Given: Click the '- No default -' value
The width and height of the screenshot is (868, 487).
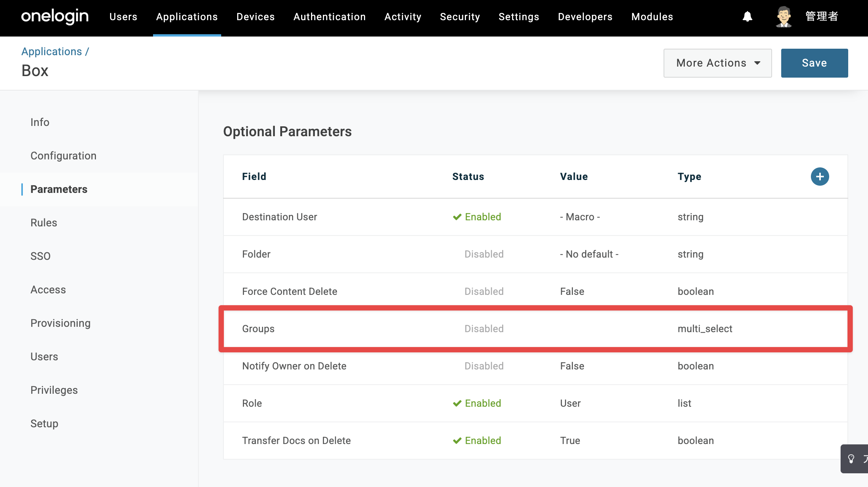Looking at the screenshot, I should coord(589,254).
